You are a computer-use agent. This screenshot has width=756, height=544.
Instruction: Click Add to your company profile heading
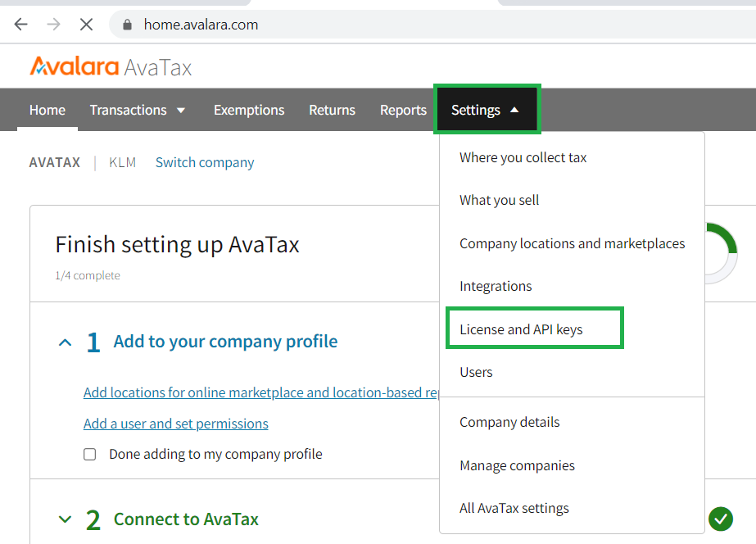pyautogui.click(x=225, y=342)
